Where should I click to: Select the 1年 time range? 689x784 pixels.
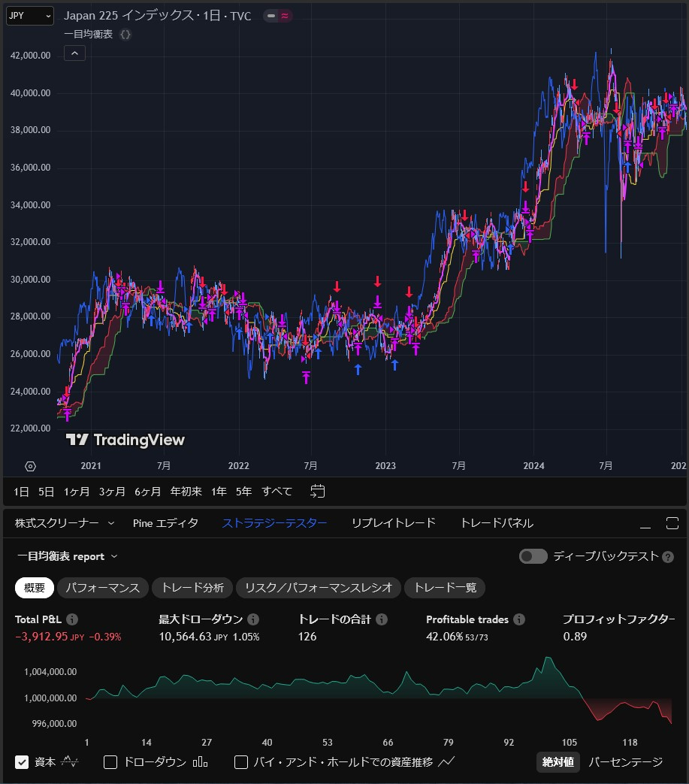click(219, 492)
